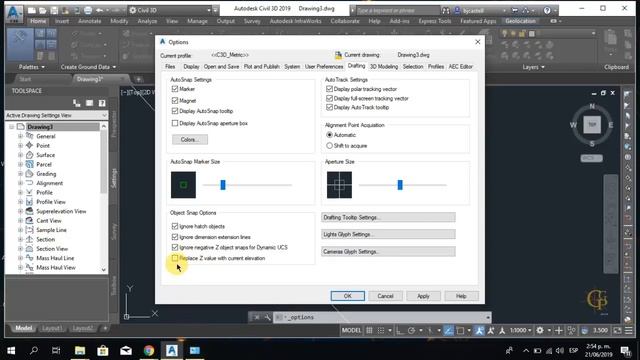Toggle Ignore hatch objects
This screenshot has height=360, width=640.
175,226
